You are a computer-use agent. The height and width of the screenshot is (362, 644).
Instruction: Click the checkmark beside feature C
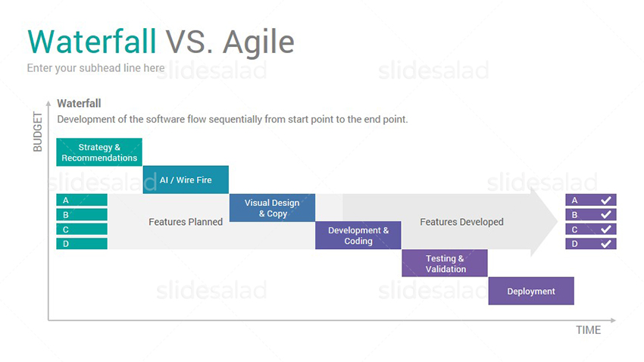(x=606, y=229)
